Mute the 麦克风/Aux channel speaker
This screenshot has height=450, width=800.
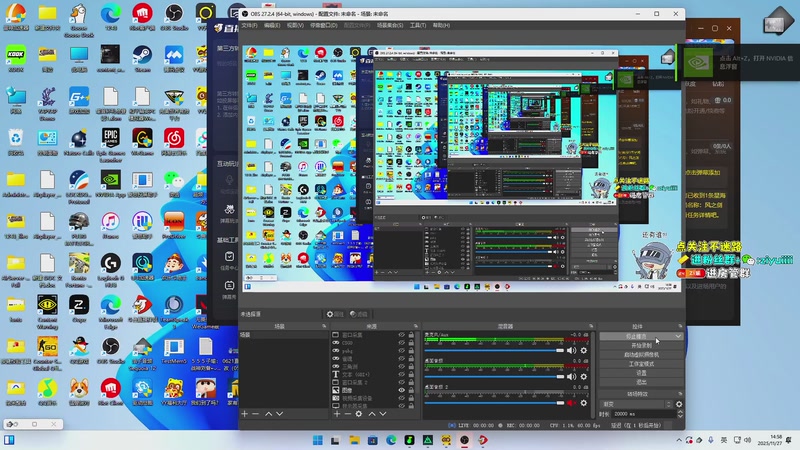pyautogui.click(x=571, y=351)
